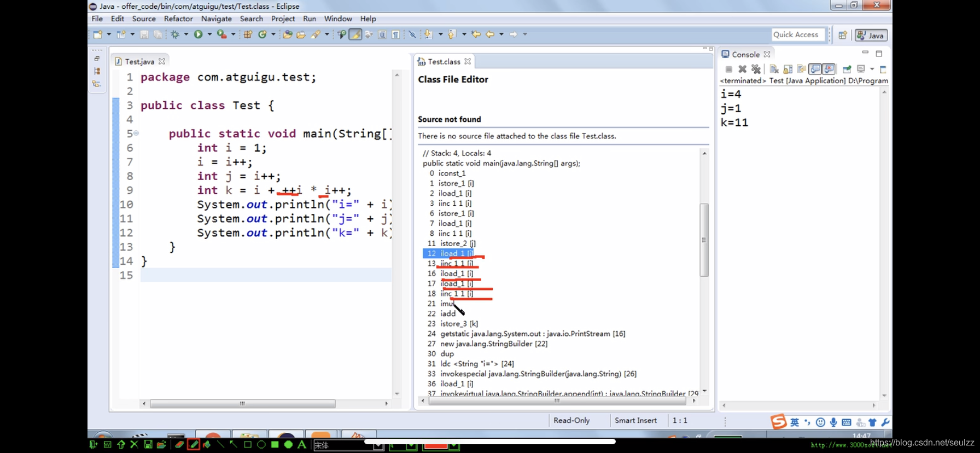Open the New Java Class dropdown arrow

273,34
